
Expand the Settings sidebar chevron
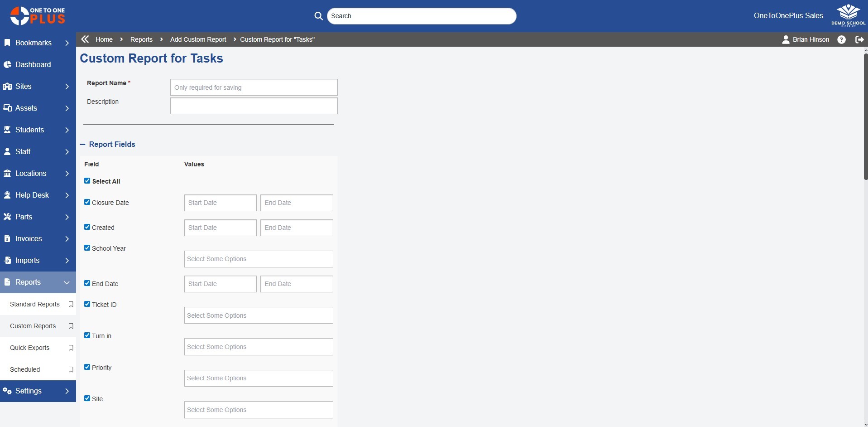(x=67, y=391)
